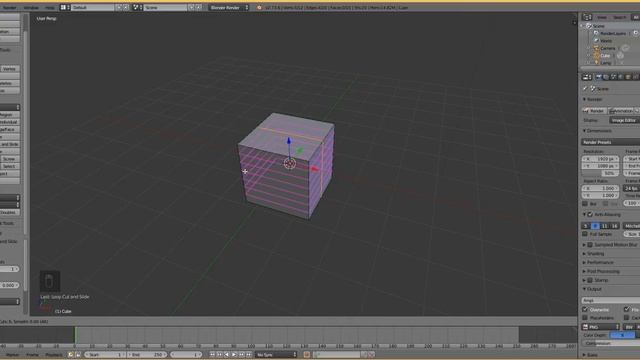Adjust the Compression slider
This screenshot has width=640, height=360.
[611, 344]
